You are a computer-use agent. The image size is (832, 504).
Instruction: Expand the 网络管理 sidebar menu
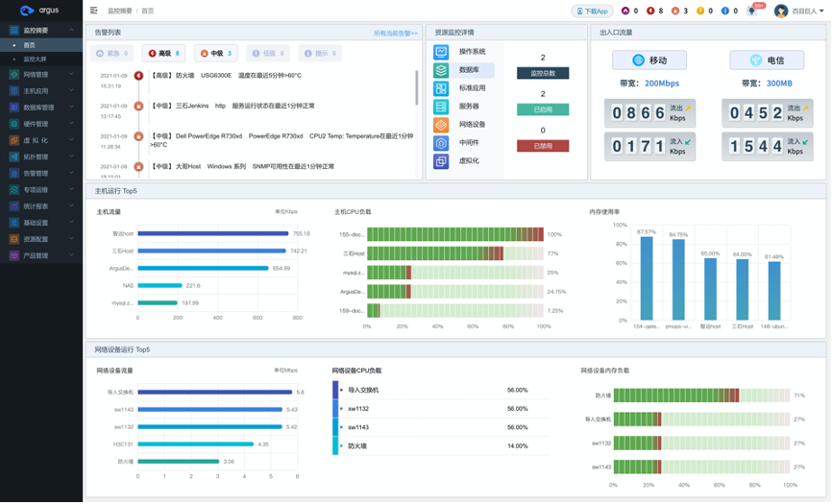[x=41, y=75]
